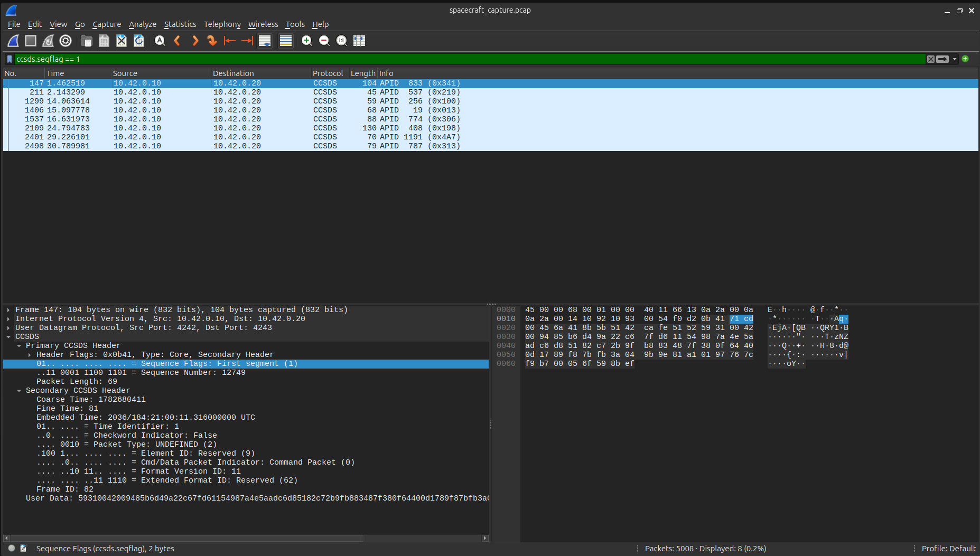Open the Telephony menu
This screenshot has height=556, width=980.
(x=222, y=24)
